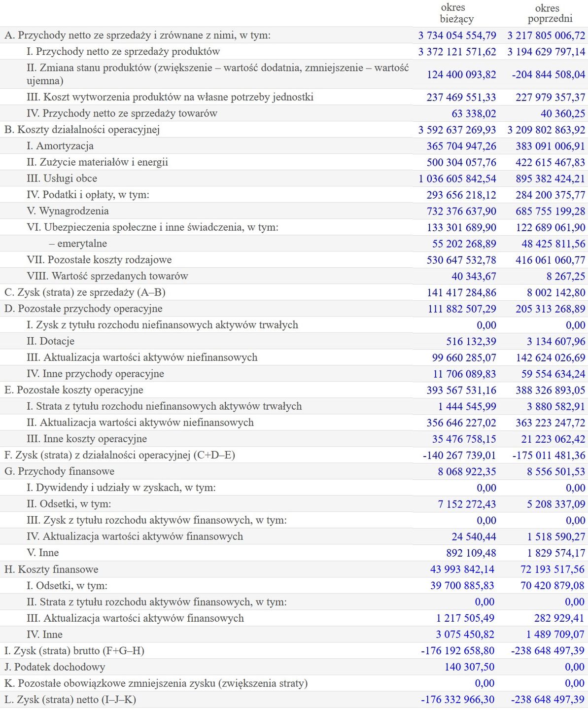Screen dimensions: 588x710
Task: Select 'VI. Ubezpieczenia społeczne i inne świadczenia' label
Action: [x=152, y=227]
